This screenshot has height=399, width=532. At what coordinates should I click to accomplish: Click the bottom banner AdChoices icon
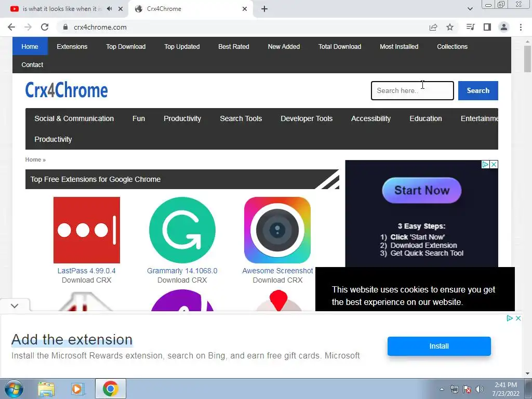click(x=510, y=318)
